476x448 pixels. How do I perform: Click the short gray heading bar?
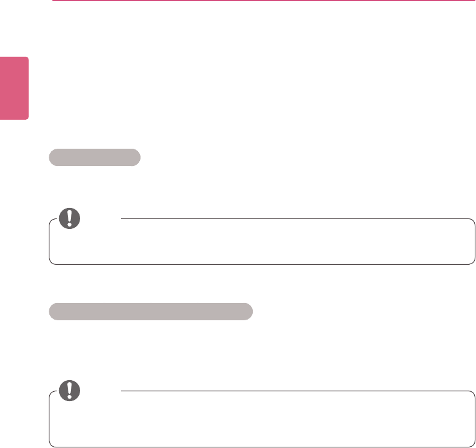94,157
